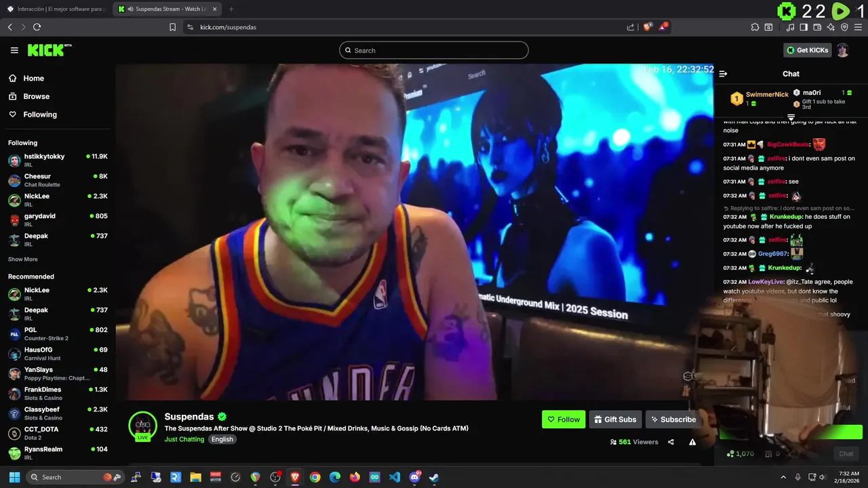Open Brave VPN shield icon
Screen dimensions: 868x488
tap(844, 27)
